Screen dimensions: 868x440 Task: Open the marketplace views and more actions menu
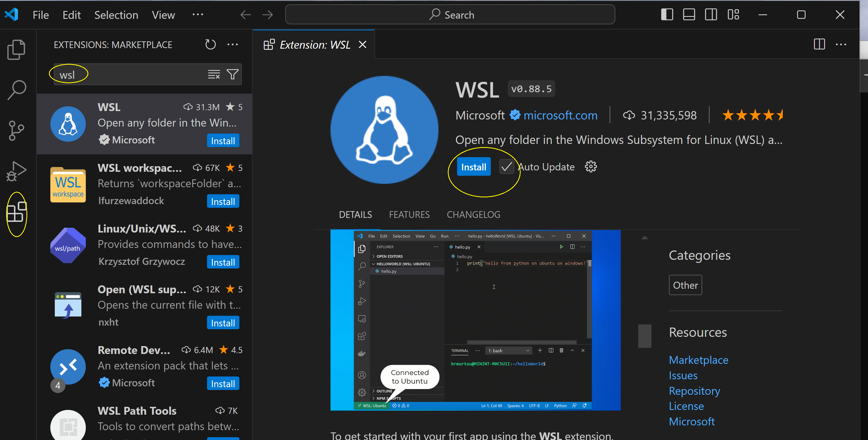[x=233, y=44]
